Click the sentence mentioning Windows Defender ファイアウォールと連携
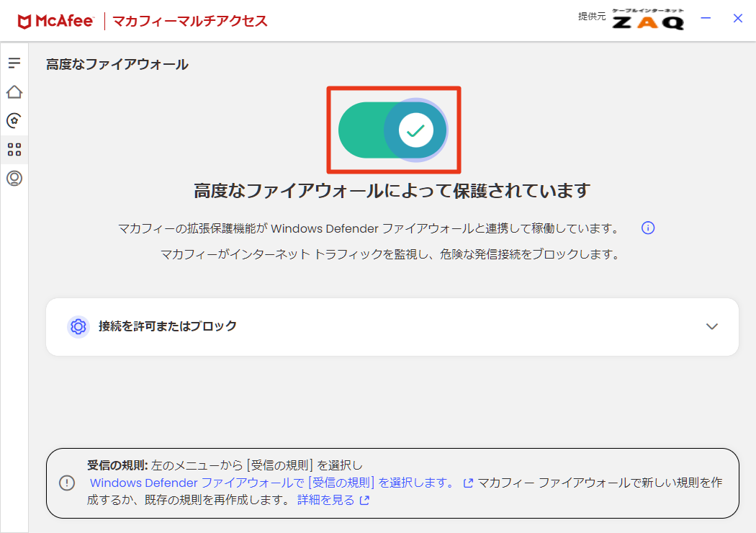The height and width of the screenshot is (533, 756). pyautogui.click(x=369, y=228)
